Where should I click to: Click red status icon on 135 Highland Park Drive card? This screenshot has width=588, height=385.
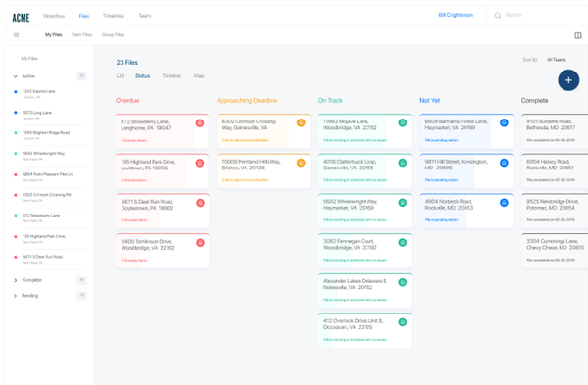coord(200,163)
